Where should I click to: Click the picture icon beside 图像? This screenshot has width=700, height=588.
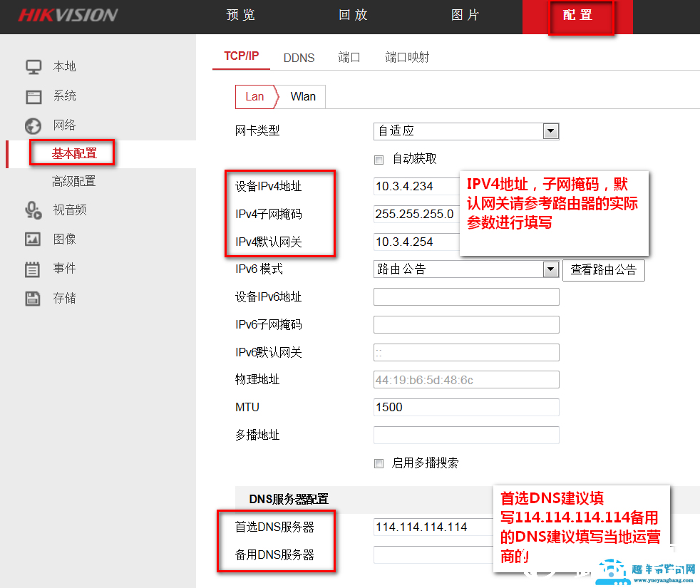[33, 239]
